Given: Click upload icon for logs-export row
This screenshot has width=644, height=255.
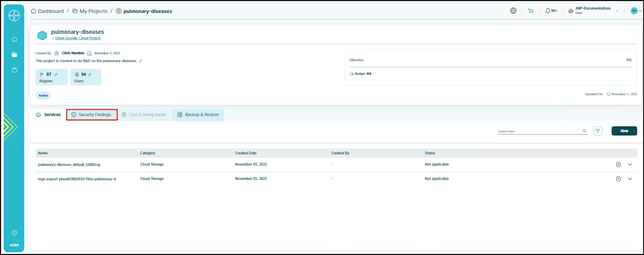Looking at the screenshot, I should (x=618, y=179).
